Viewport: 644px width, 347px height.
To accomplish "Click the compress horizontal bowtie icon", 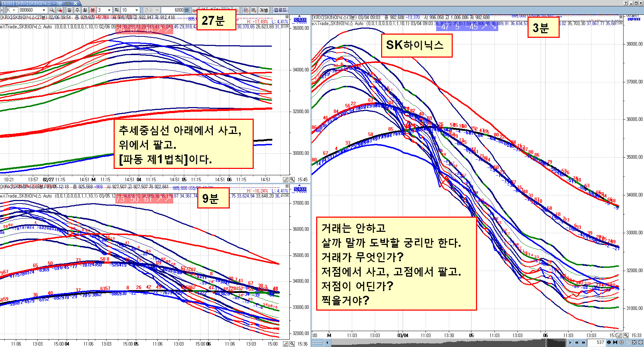I will pos(615,342).
